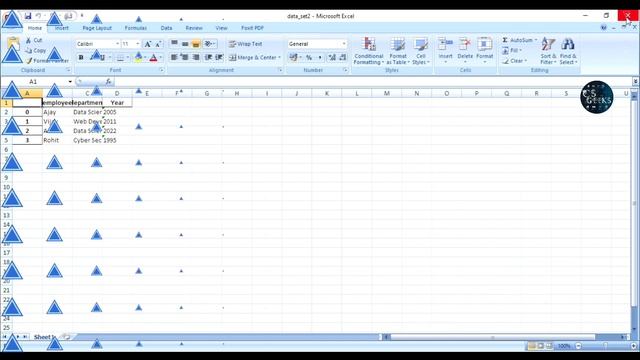Click the Zoom Out minus icon
640x360 pixels.
tap(578, 346)
